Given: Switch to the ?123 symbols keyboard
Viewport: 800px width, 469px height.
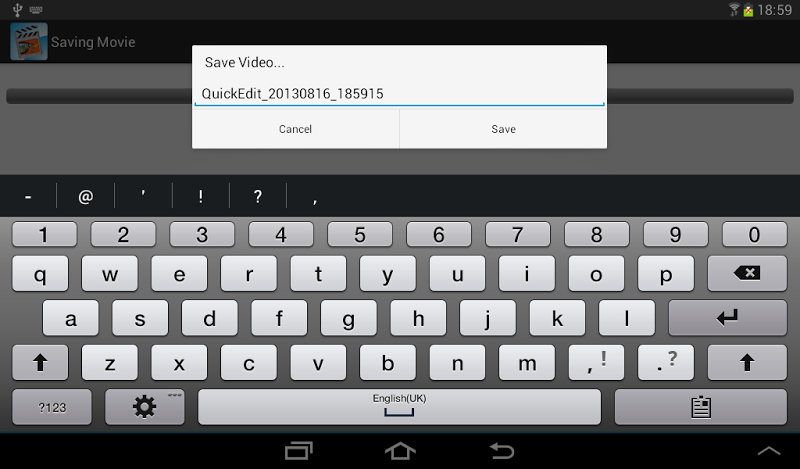Looking at the screenshot, I should click(52, 407).
